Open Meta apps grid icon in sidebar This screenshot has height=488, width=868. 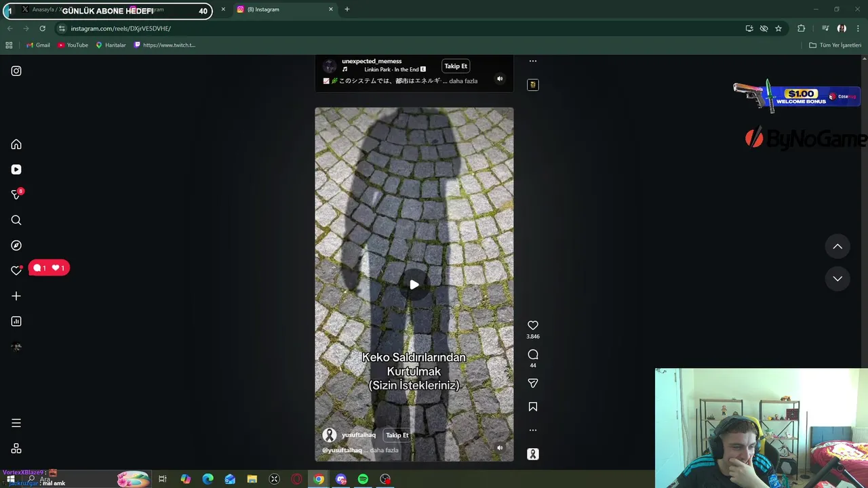coord(16,449)
